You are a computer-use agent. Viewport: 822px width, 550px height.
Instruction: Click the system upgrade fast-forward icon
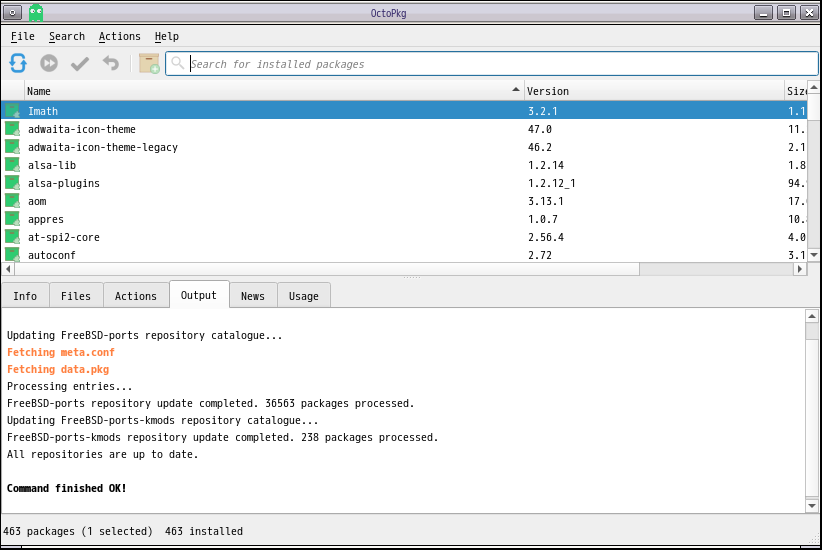[x=49, y=64]
